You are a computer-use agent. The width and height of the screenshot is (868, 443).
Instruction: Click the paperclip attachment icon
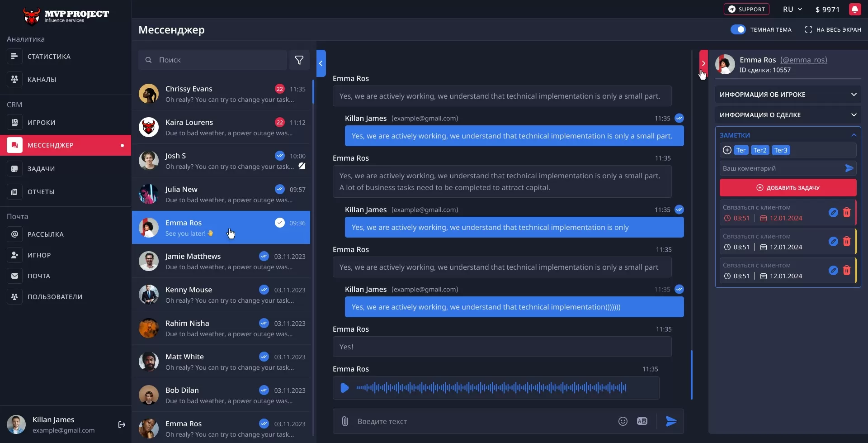(x=345, y=421)
